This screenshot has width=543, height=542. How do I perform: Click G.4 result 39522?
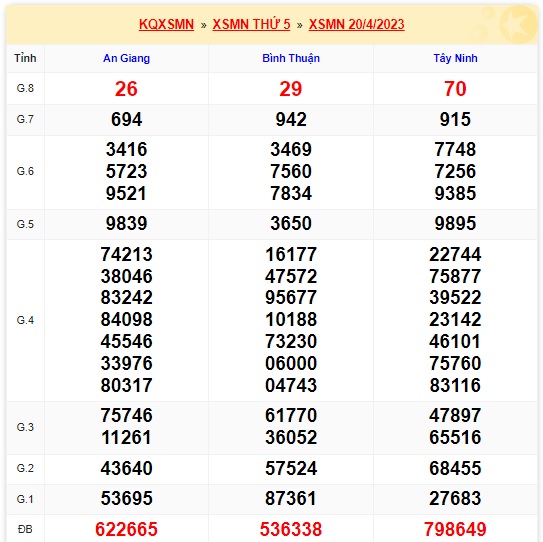[x=455, y=297]
